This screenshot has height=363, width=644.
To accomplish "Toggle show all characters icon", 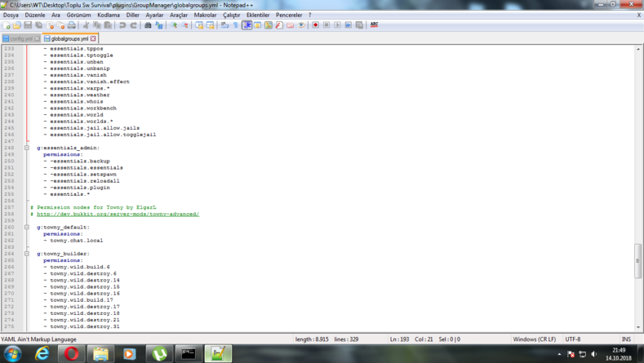I will tap(236, 25).
